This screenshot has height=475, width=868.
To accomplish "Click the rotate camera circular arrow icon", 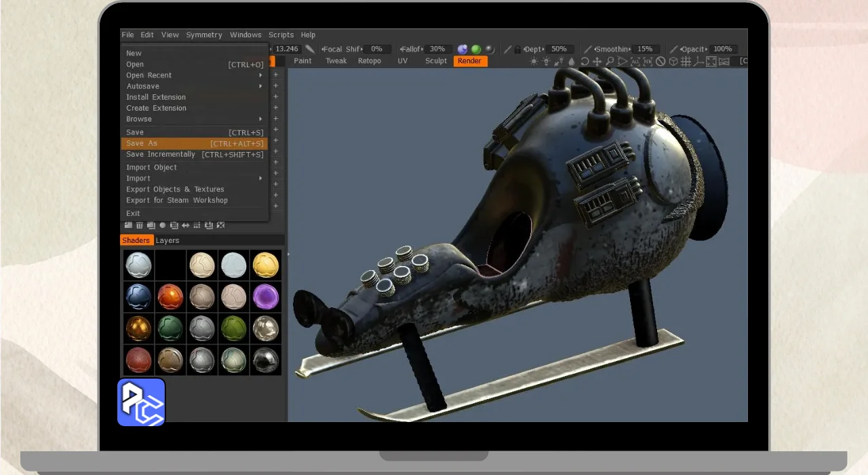I will pos(585,61).
